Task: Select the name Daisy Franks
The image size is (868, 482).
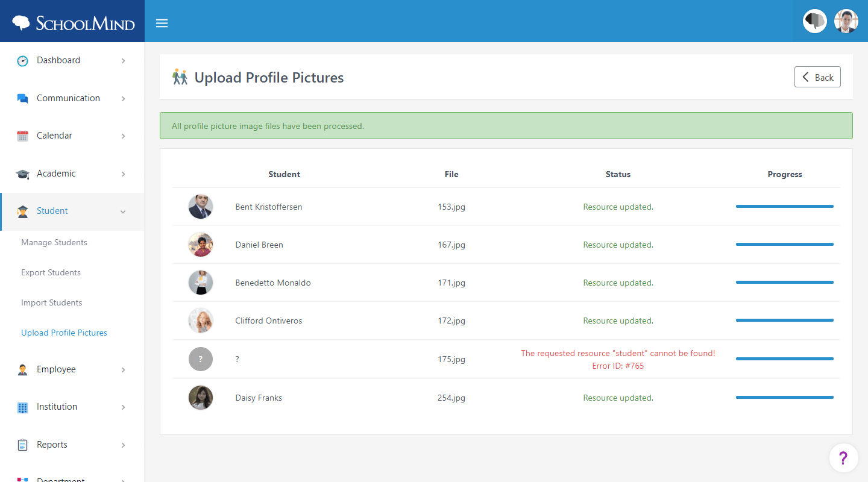Action: click(x=259, y=398)
